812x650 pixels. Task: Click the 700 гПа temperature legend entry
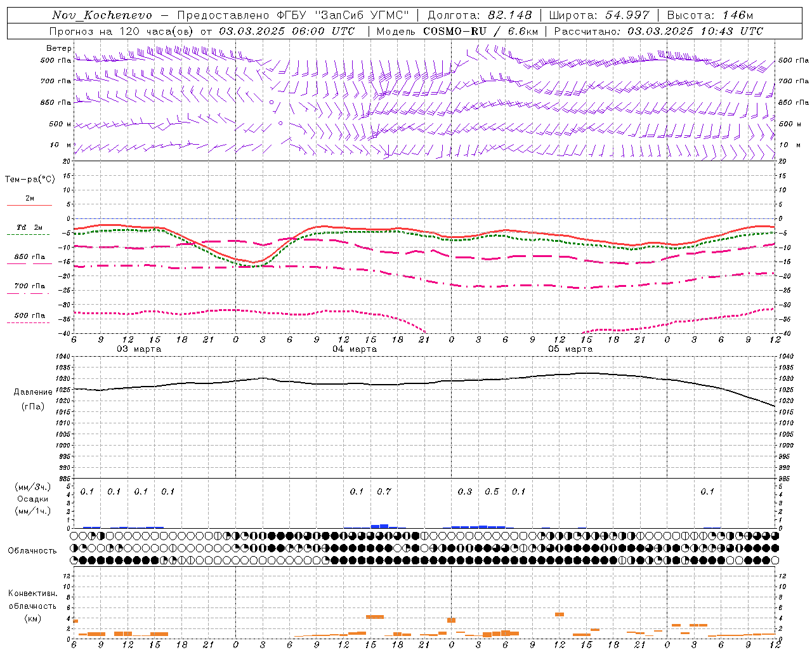tap(29, 287)
